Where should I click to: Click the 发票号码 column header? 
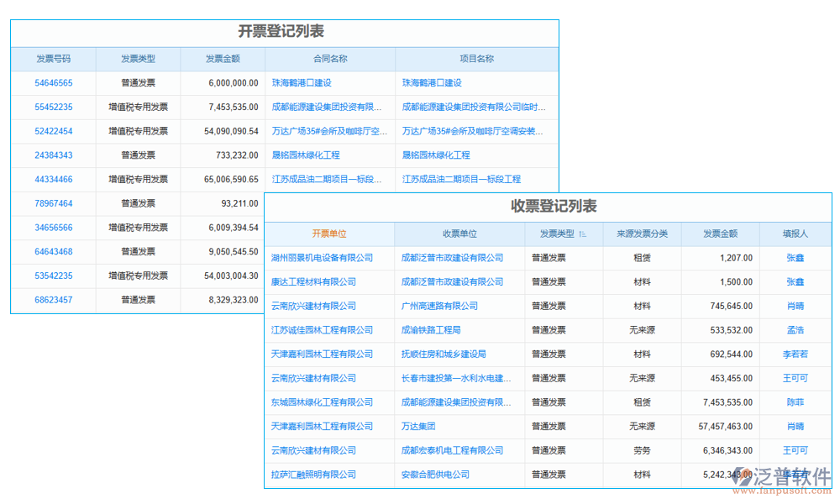tap(53, 58)
